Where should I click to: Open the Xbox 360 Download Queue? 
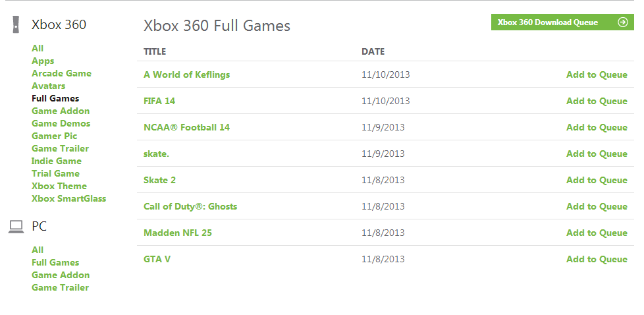pyautogui.click(x=562, y=22)
